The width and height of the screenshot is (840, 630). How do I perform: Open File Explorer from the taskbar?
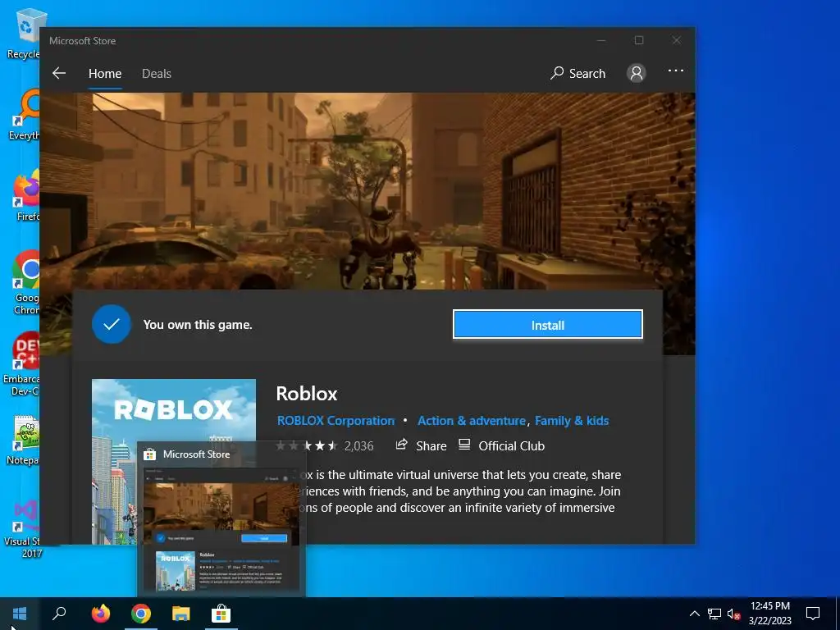[x=181, y=614]
